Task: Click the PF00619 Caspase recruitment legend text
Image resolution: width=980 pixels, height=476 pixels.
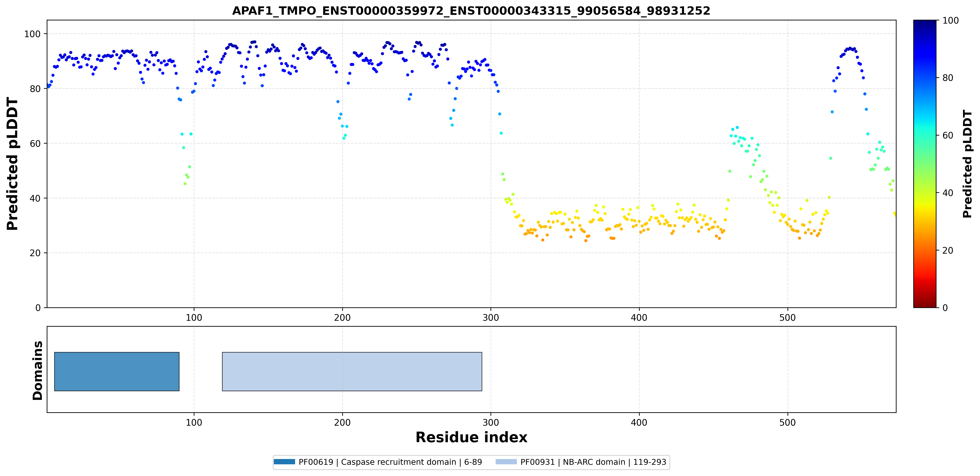Action: point(390,462)
